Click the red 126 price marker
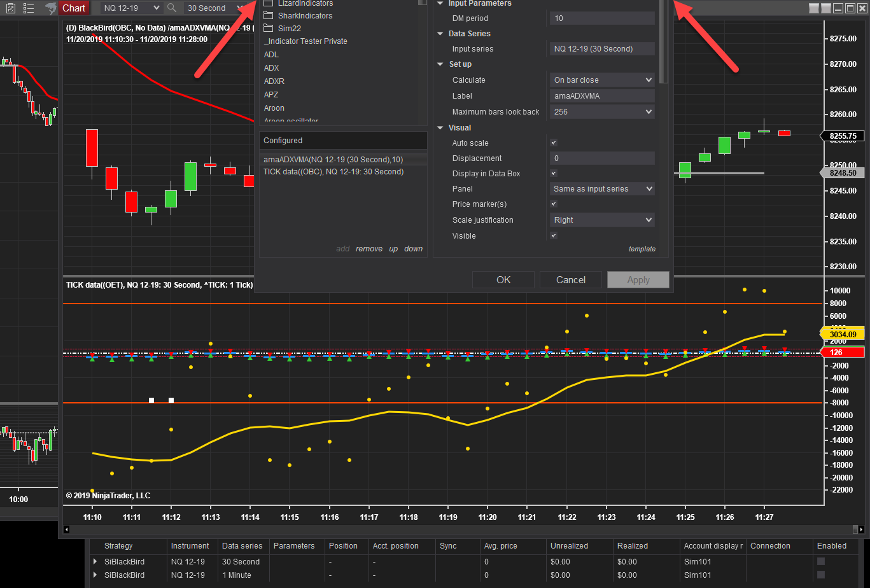The height and width of the screenshot is (588, 870). pyautogui.click(x=841, y=353)
